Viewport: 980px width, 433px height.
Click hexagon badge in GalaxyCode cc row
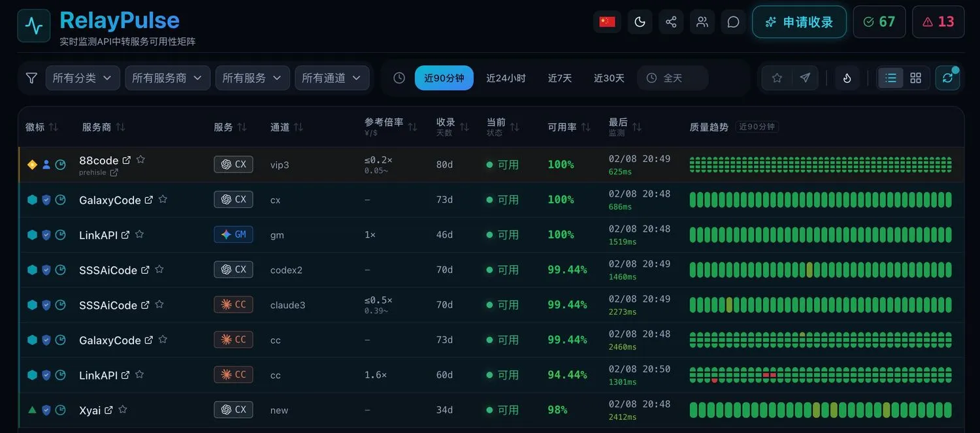[x=32, y=340]
